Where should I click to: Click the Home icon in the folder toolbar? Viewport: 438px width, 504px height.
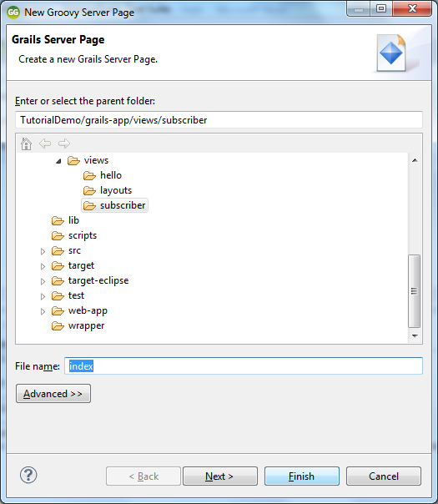click(x=26, y=144)
